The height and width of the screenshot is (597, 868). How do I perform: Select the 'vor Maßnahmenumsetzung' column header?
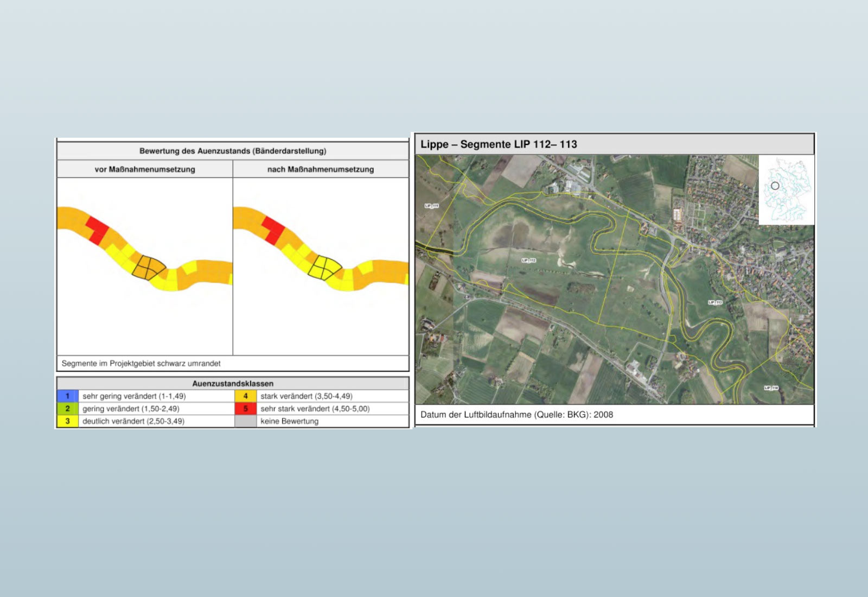(145, 169)
